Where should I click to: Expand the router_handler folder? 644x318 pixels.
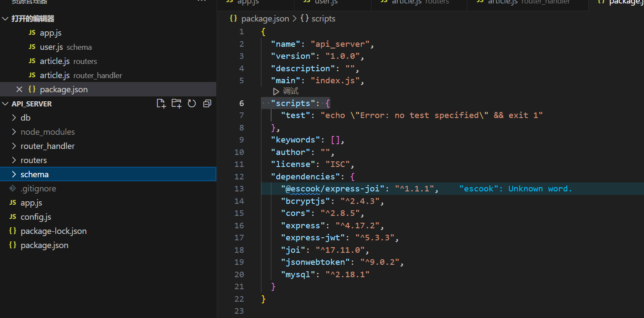pyautogui.click(x=14, y=146)
